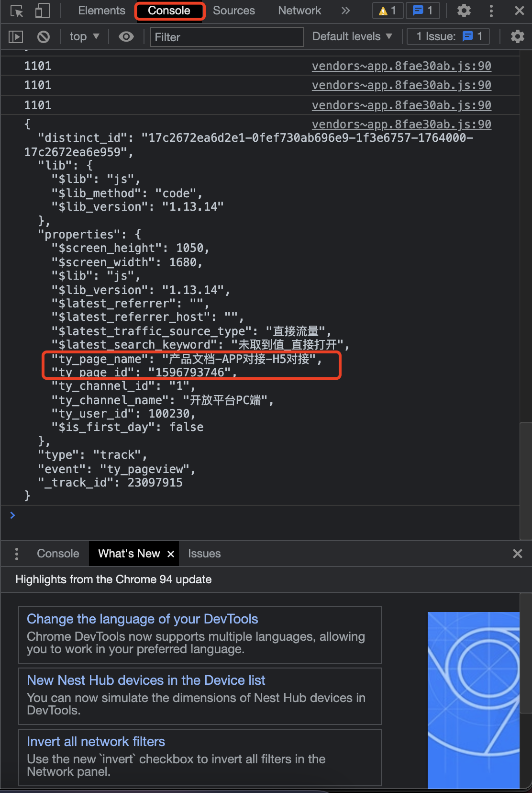
Task: Open the drawer three-dot menu
Action: click(x=17, y=554)
